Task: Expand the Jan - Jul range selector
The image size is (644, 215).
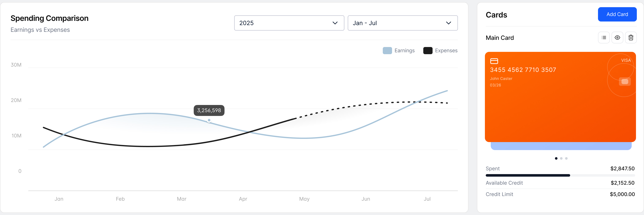Action: 402,23
